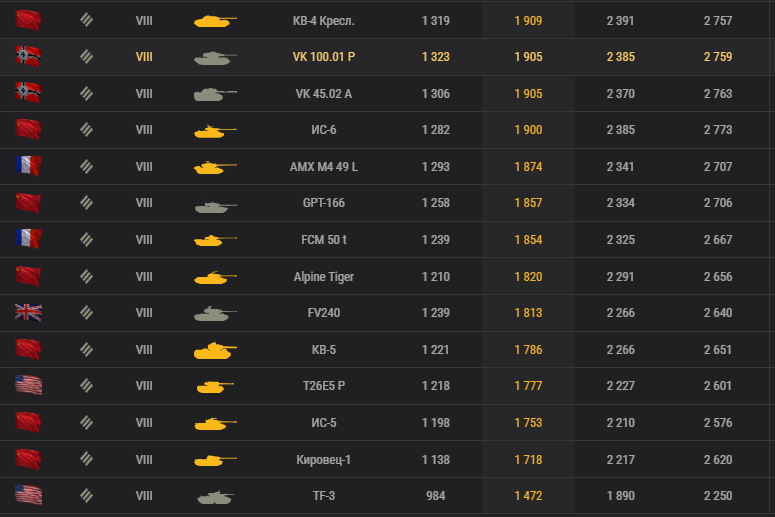Click the UK flag in FV240 row
The width and height of the screenshot is (775, 517).
pos(28,312)
